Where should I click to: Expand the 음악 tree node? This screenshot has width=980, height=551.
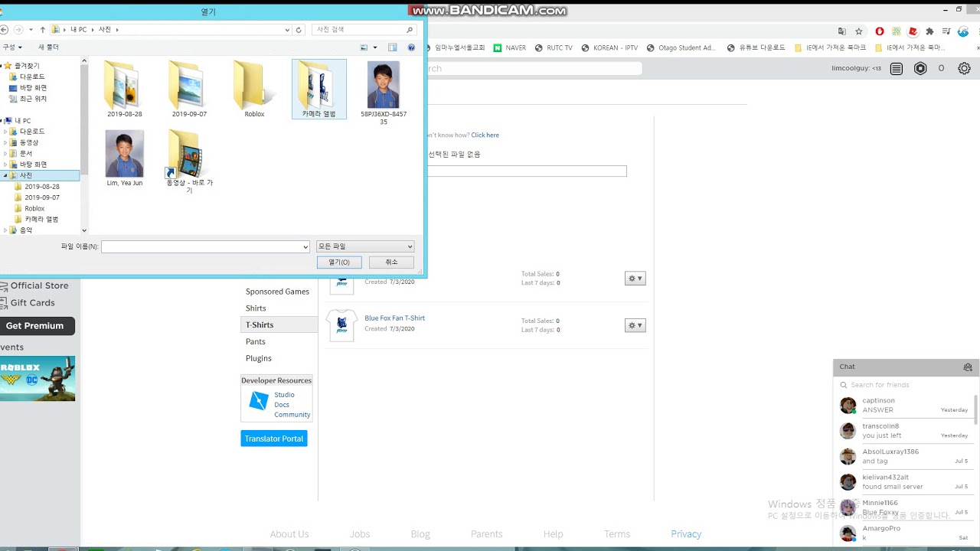(5, 230)
